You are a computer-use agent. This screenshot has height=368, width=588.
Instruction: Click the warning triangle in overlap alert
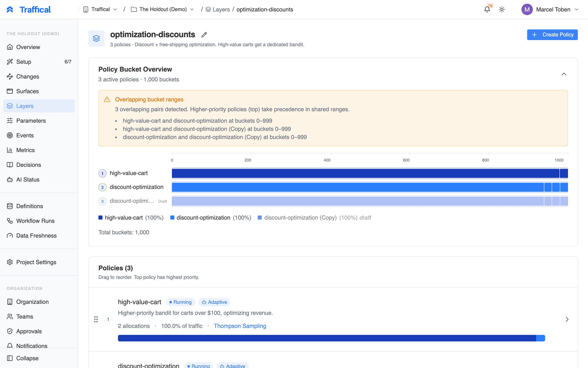[107, 99]
